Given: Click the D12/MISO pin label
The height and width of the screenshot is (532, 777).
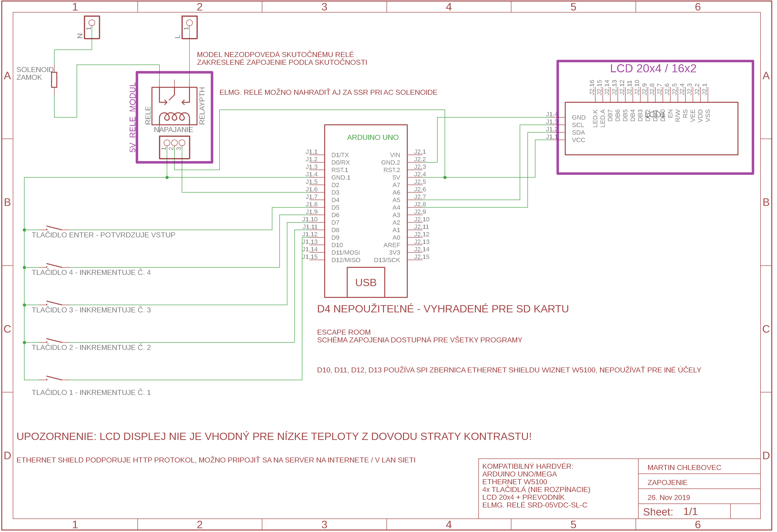Looking at the screenshot, I should tap(346, 260).
